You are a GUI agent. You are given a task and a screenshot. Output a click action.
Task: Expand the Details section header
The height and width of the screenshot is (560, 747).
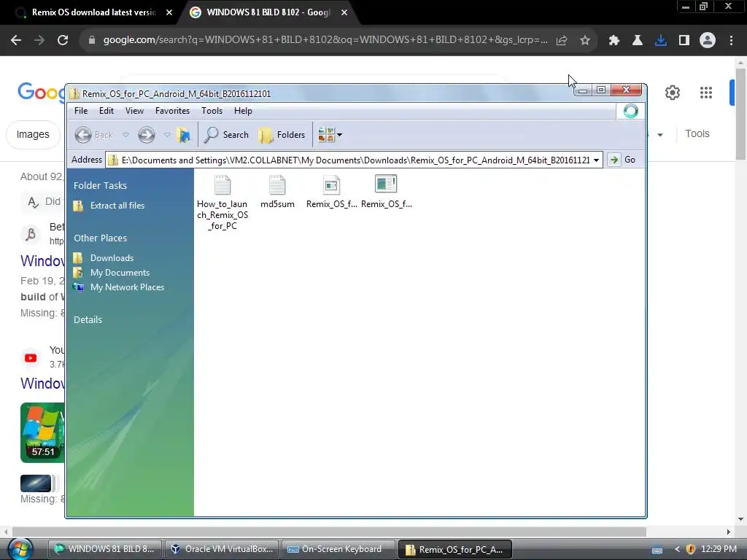[x=88, y=320]
